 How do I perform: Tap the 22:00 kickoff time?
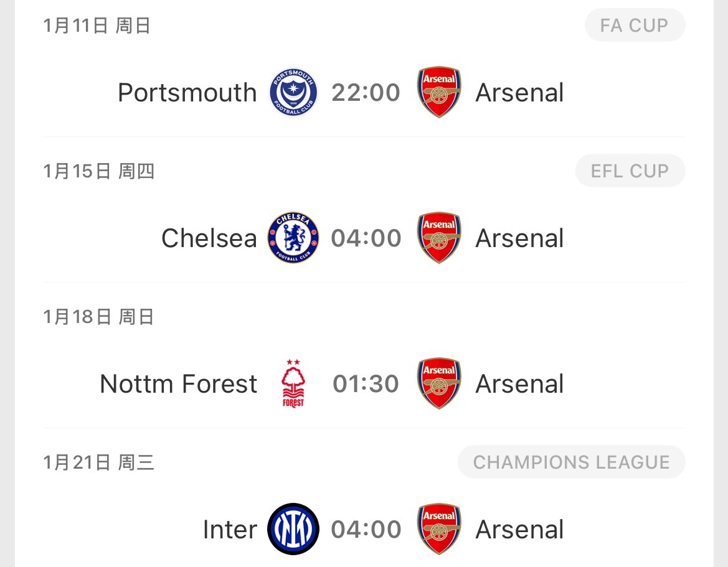366,93
